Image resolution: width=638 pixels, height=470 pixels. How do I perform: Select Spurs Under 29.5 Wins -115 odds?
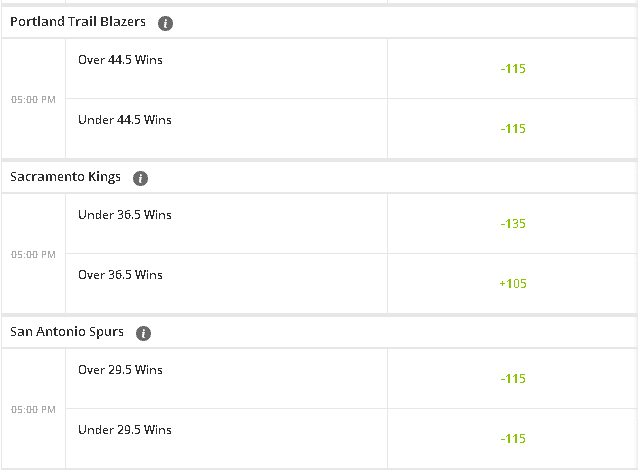[513, 439]
